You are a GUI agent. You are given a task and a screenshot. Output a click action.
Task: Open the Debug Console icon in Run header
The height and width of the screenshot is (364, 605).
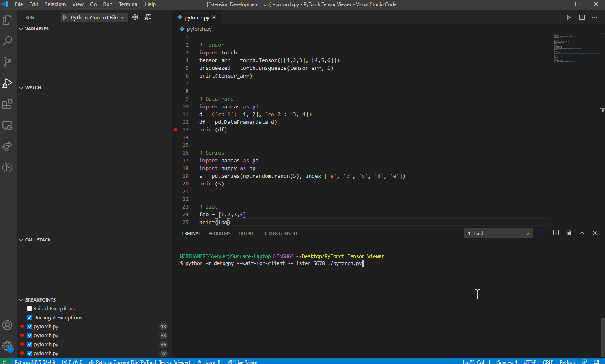click(148, 17)
